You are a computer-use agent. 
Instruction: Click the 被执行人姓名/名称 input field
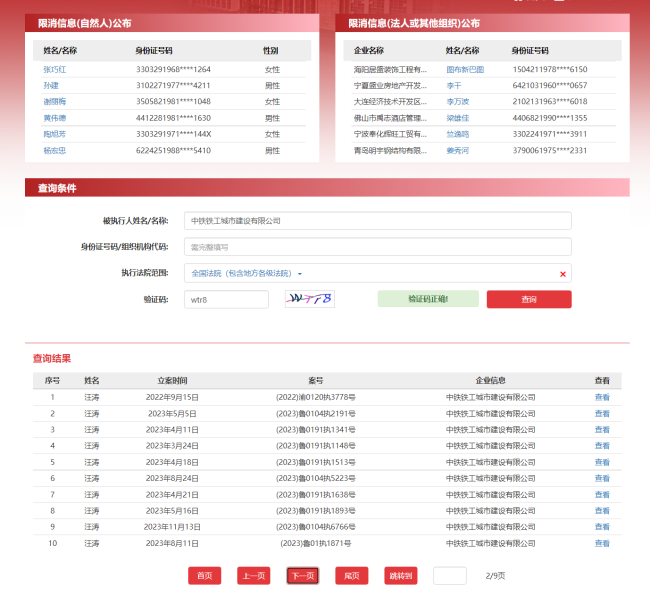click(x=378, y=221)
